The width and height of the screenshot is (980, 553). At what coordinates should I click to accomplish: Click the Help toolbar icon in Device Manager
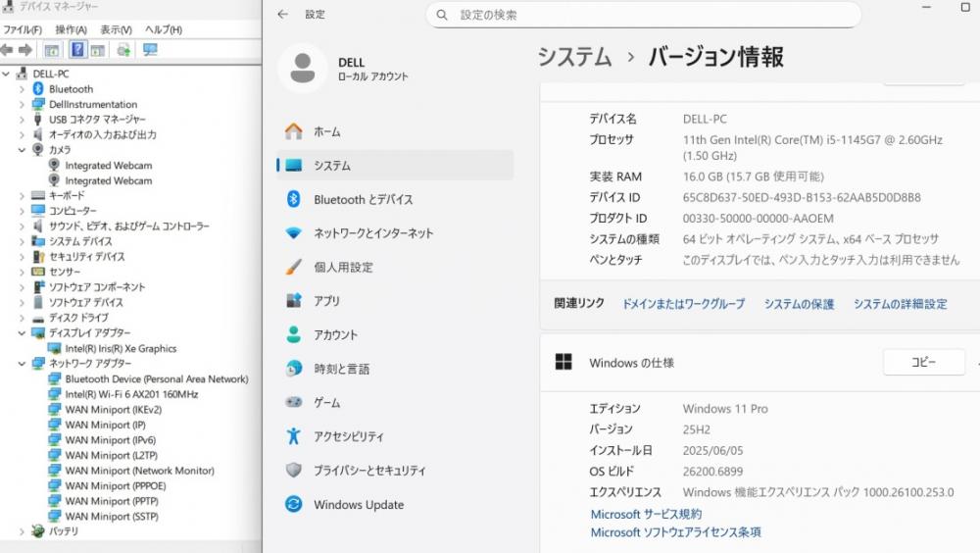(x=77, y=50)
